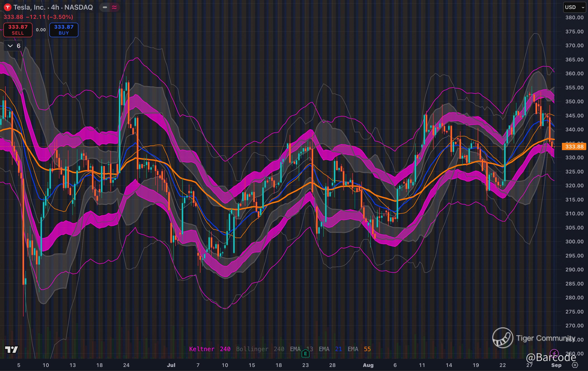
Task: Click the earnings E marker on timeline
Action: 305,353
